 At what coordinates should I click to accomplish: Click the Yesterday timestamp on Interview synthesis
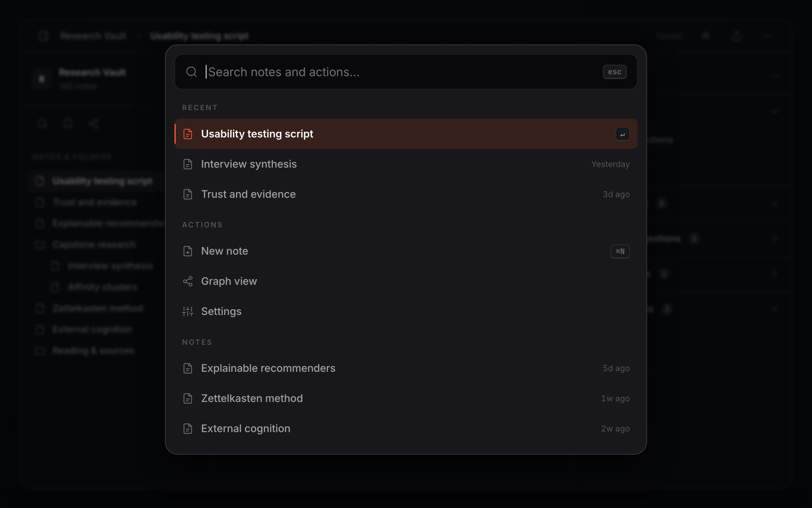click(x=610, y=164)
